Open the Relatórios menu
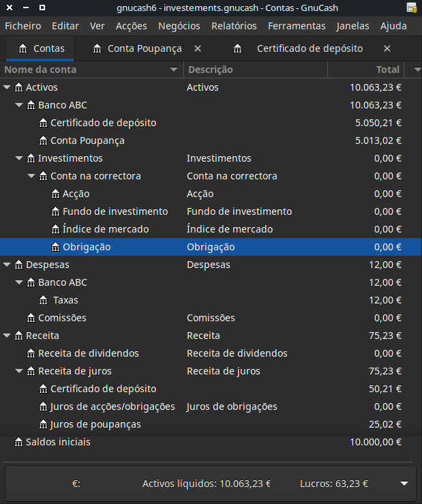Image resolution: width=422 pixels, height=504 pixels. click(x=234, y=26)
